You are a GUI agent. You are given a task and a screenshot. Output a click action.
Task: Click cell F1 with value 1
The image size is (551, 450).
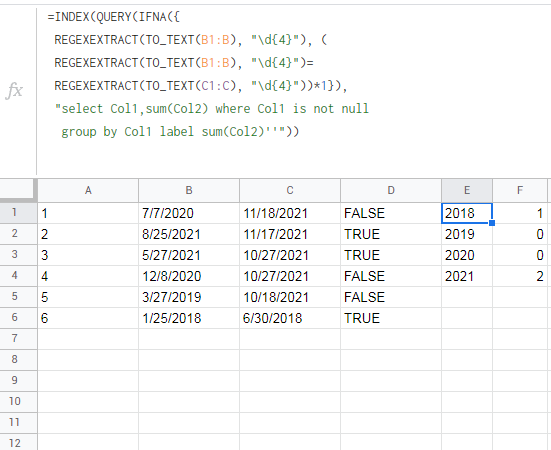(520, 213)
